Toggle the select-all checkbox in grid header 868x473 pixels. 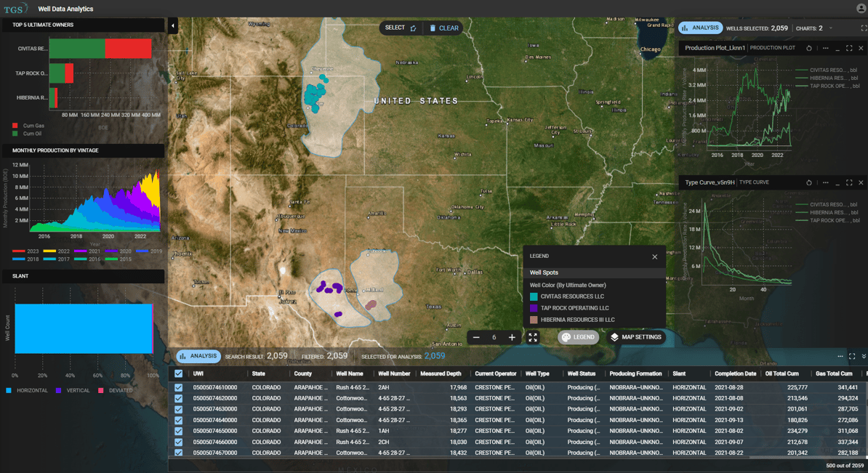click(x=178, y=374)
